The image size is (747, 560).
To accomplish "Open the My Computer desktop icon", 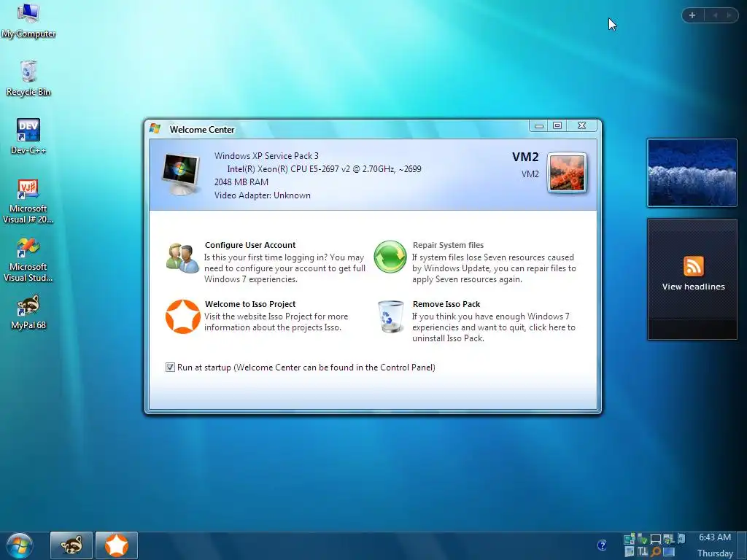I will click(28, 20).
